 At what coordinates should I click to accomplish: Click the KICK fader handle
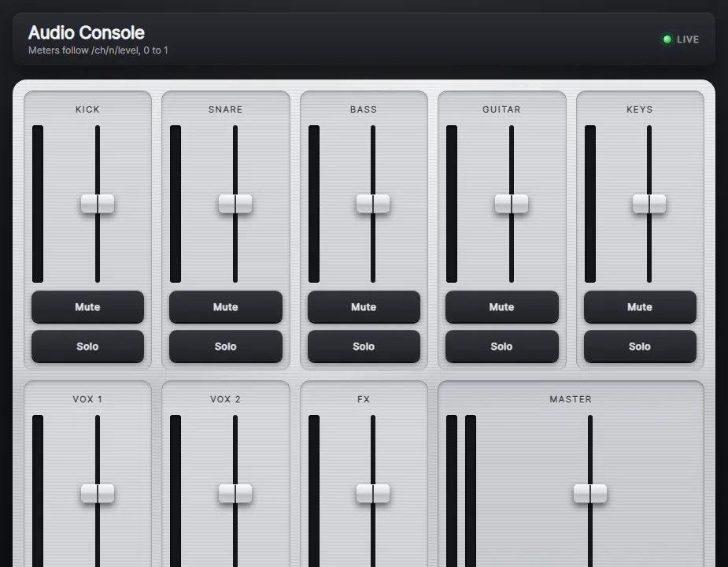98,203
